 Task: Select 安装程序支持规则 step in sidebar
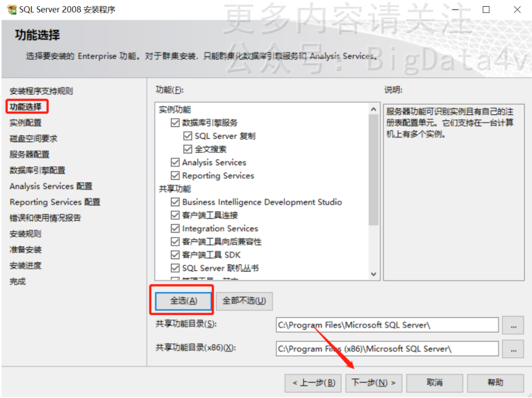[x=41, y=91]
